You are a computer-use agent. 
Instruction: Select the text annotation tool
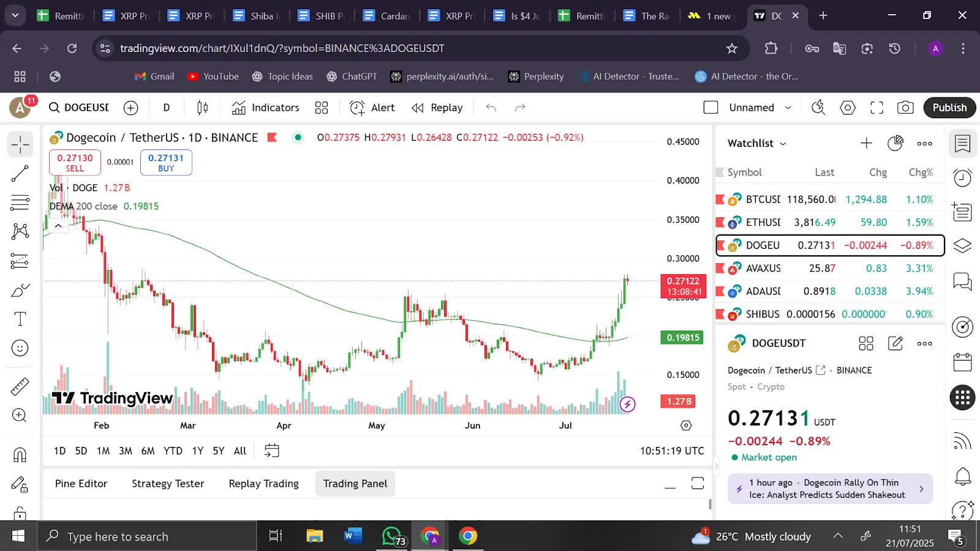20,319
